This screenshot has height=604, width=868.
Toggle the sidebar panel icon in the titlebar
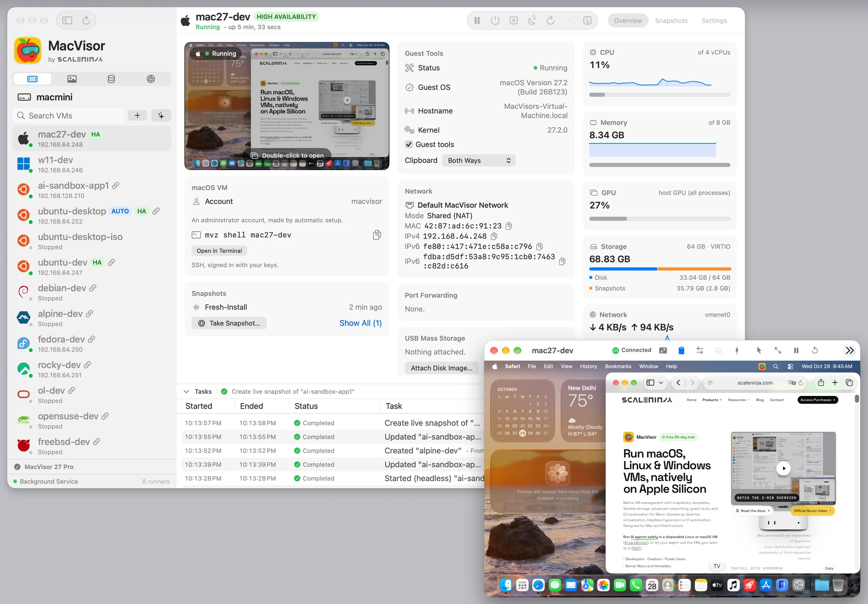point(67,20)
